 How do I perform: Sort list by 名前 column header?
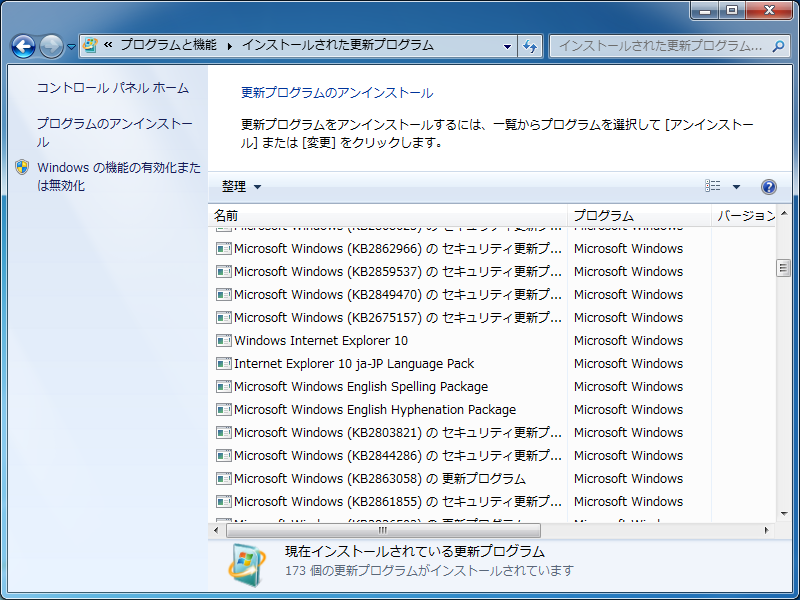pos(388,215)
